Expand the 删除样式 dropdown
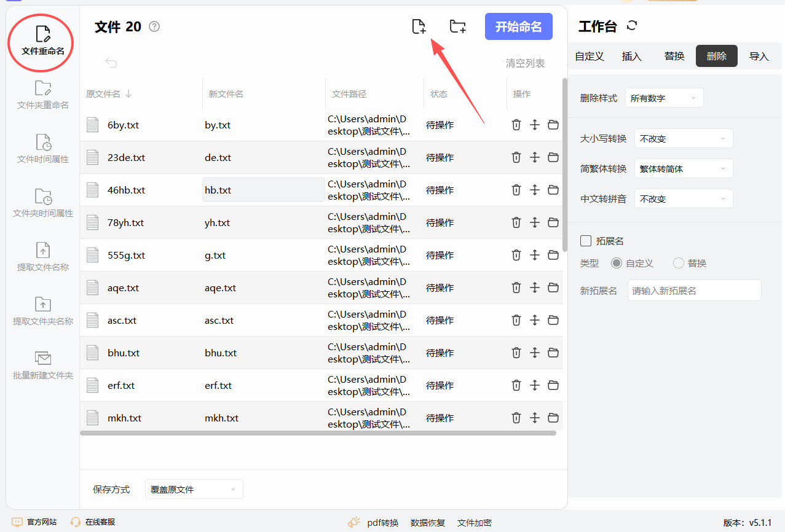The image size is (785, 532). tap(664, 98)
